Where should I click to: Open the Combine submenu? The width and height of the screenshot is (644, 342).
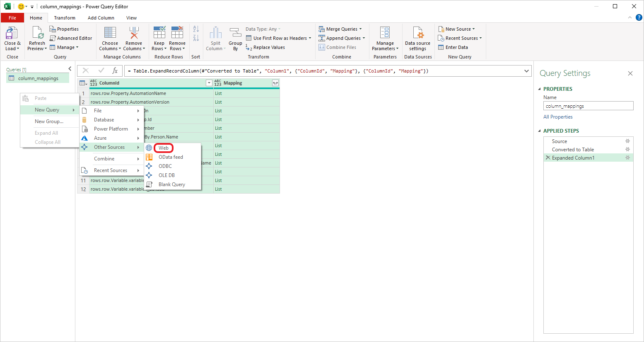click(111, 159)
